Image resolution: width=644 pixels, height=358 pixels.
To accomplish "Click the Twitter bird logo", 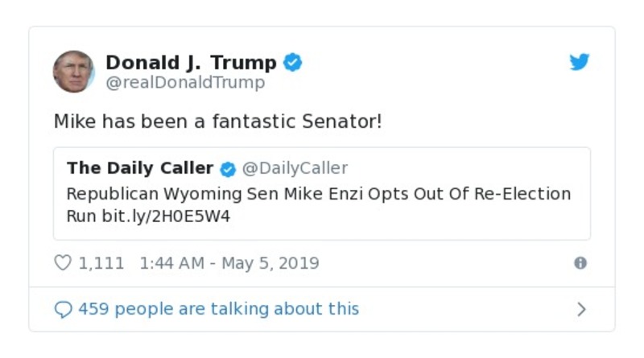I will (x=580, y=62).
